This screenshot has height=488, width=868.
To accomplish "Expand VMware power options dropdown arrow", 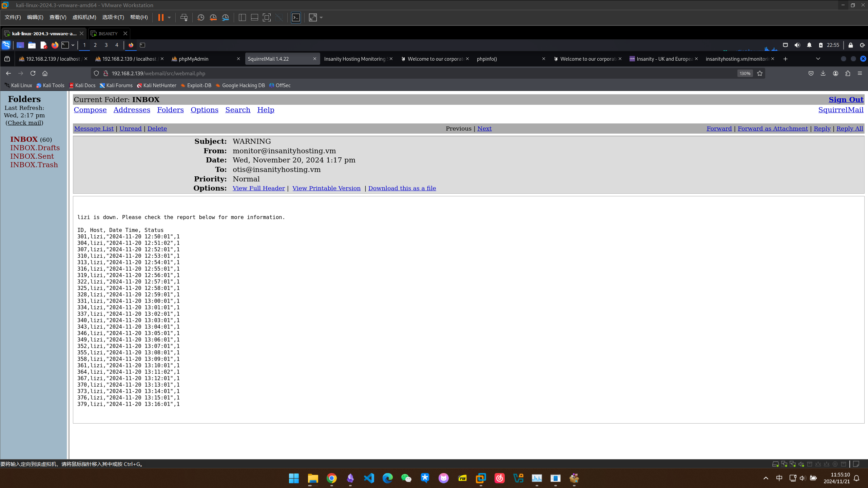I will pyautogui.click(x=169, y=18).
